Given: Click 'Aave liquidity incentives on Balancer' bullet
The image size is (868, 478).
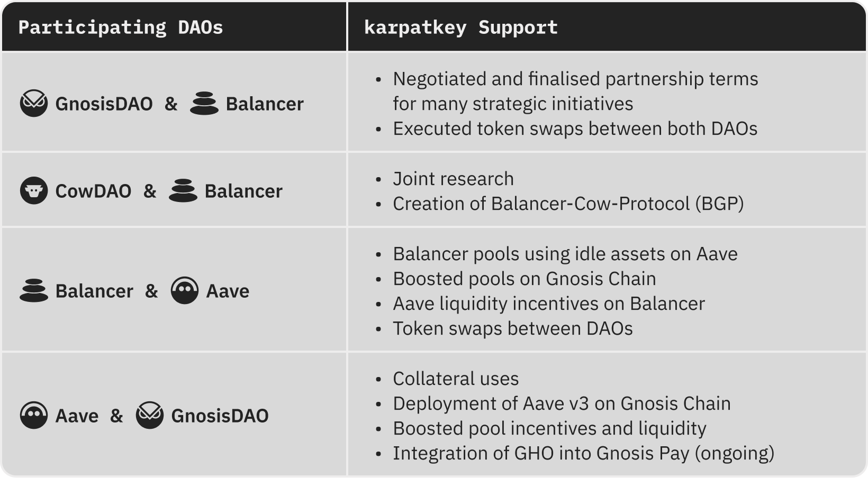Looking at the screenshot, I should [x=549, y=304].
